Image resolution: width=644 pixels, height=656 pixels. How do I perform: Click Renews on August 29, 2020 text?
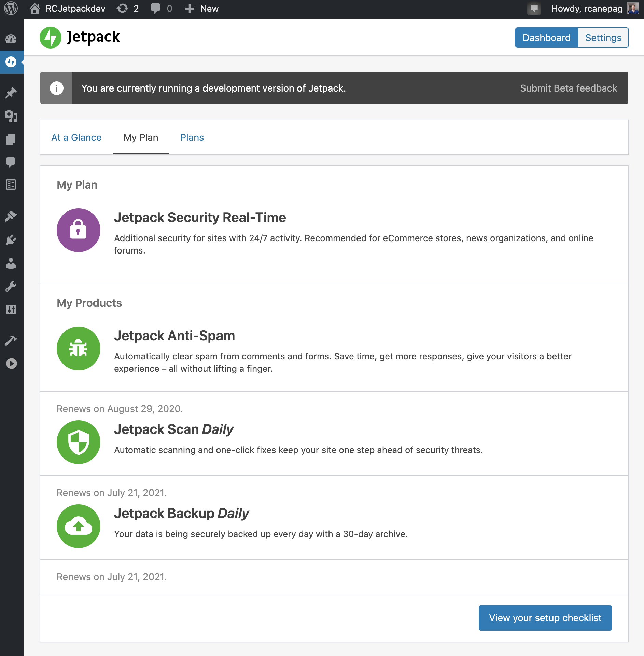point(120,409)
